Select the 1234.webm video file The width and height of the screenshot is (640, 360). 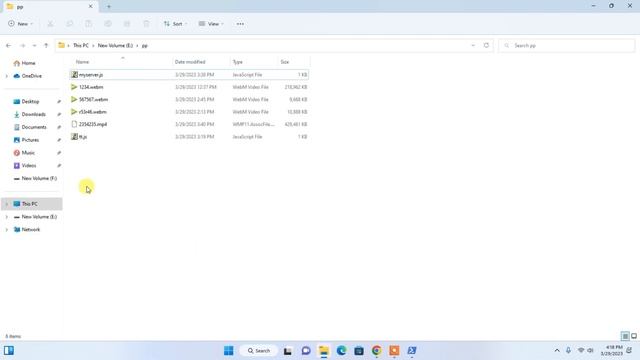pyautogui.click(x=189, y=87)
